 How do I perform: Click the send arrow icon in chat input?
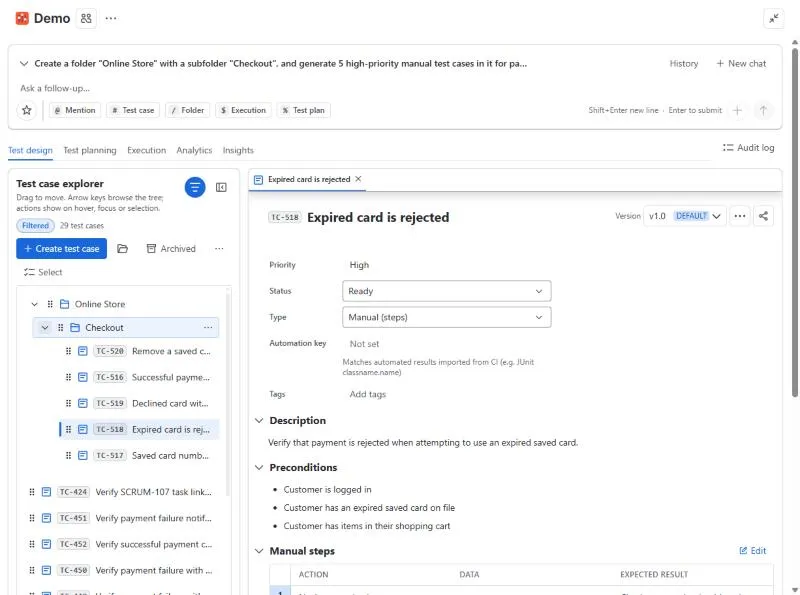[x=763, y=110]
